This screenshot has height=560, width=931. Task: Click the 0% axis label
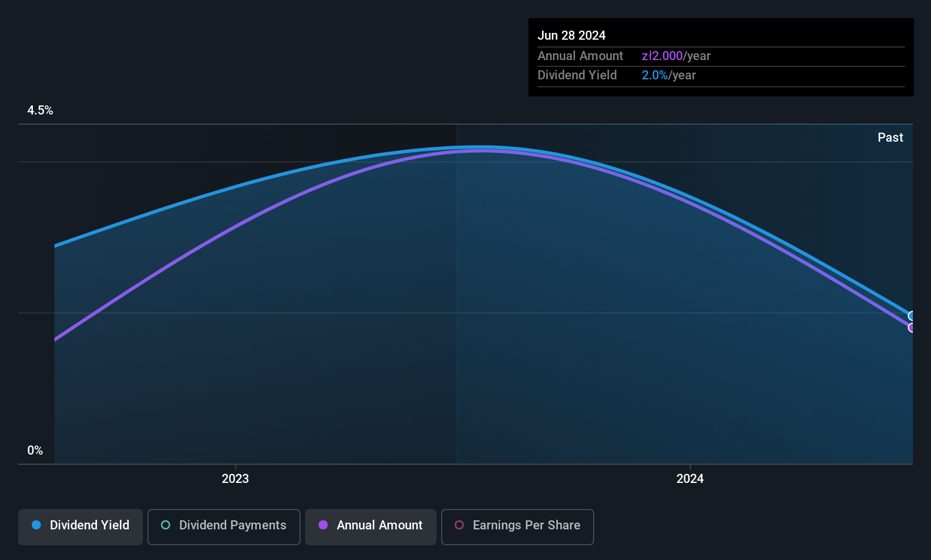pyautogui.click(x=35, y=451)
